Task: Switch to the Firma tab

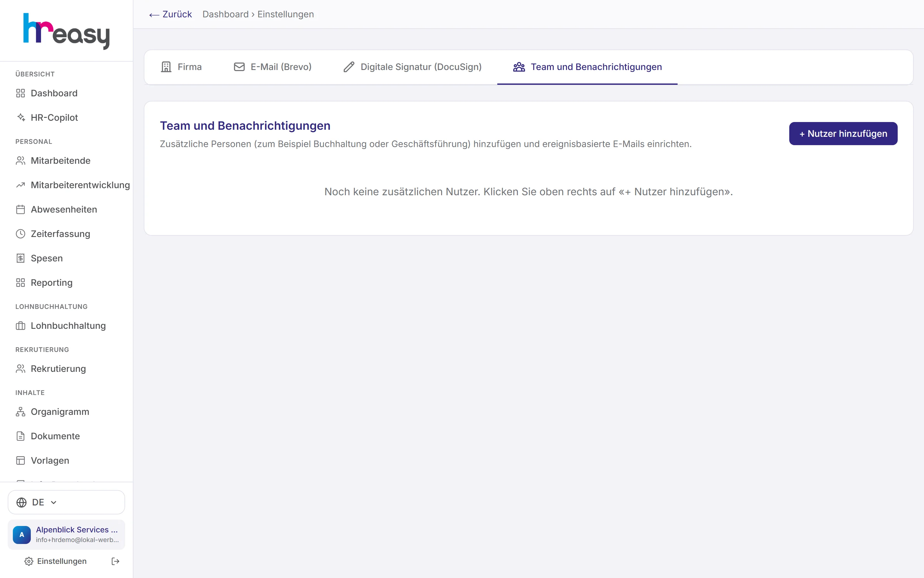Action: click(x=181, y=67)
